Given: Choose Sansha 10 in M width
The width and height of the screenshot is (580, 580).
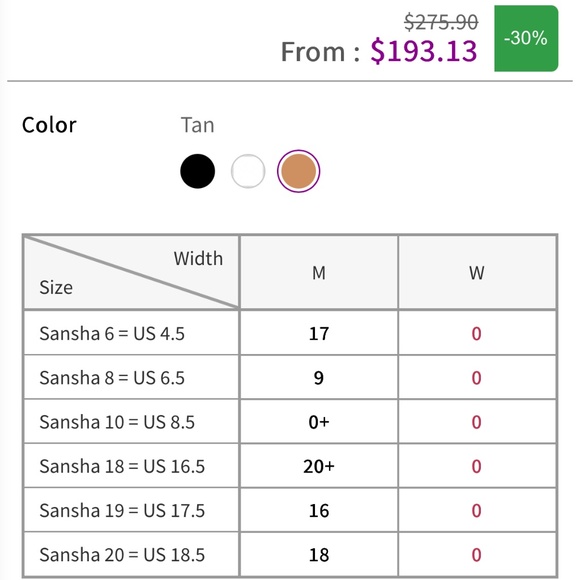Looking at the screenshot, I should click(x=319, y=422).
